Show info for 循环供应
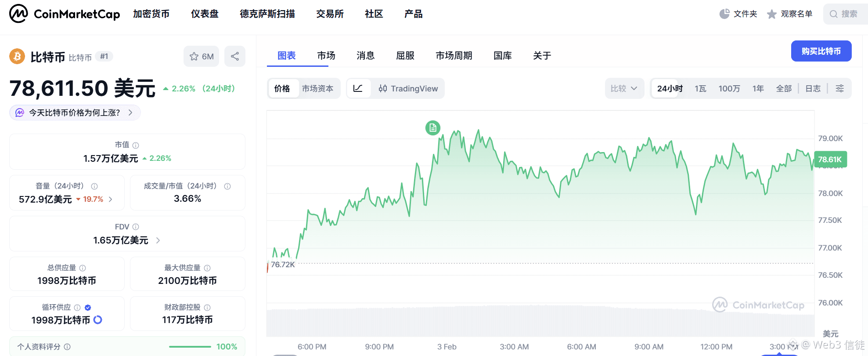 tap(77, 308)
